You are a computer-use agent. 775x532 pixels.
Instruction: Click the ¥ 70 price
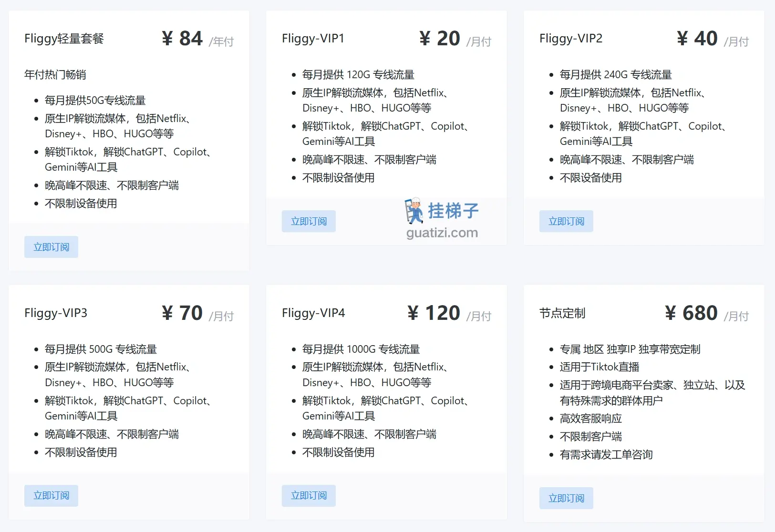click(x=182, y=313)
